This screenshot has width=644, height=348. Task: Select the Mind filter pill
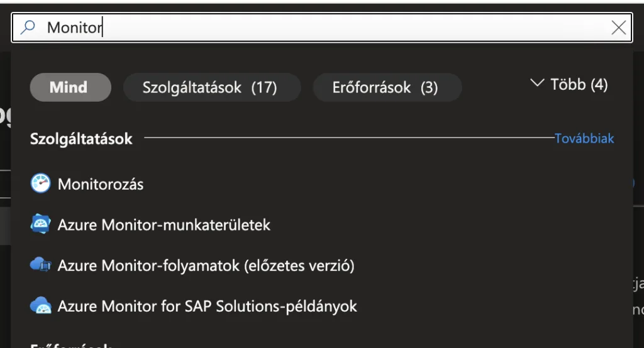click(70, 87)
